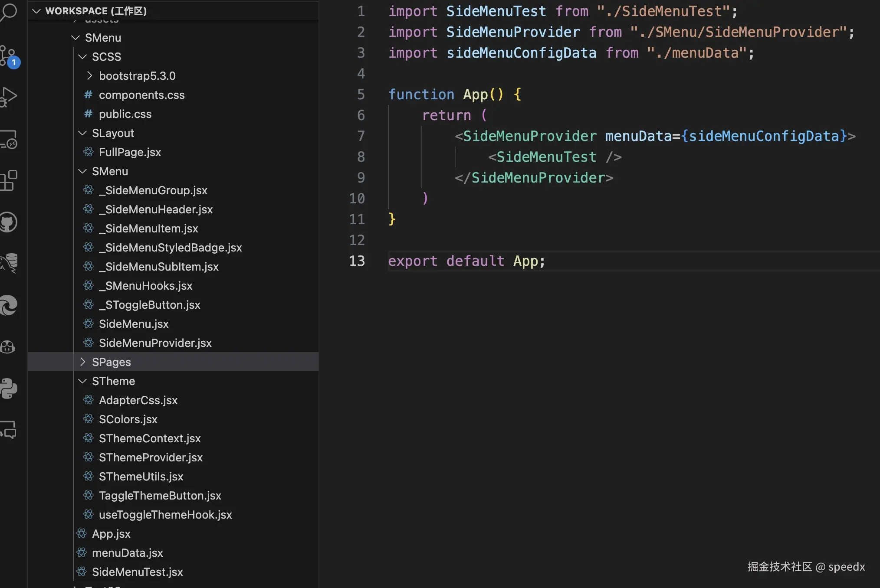Collapse the WORKSPACE section header
Viewport: 880px width, 588px height.
tap(95, 11)
